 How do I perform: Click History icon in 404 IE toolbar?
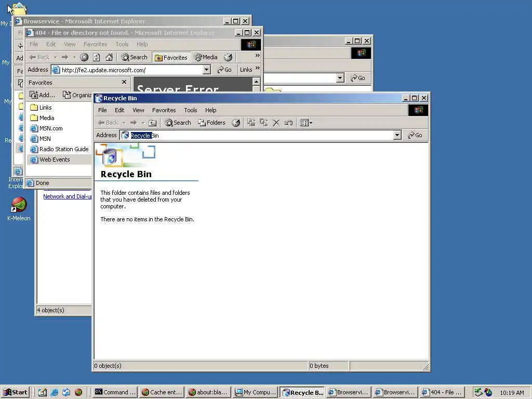coord(229,57)
